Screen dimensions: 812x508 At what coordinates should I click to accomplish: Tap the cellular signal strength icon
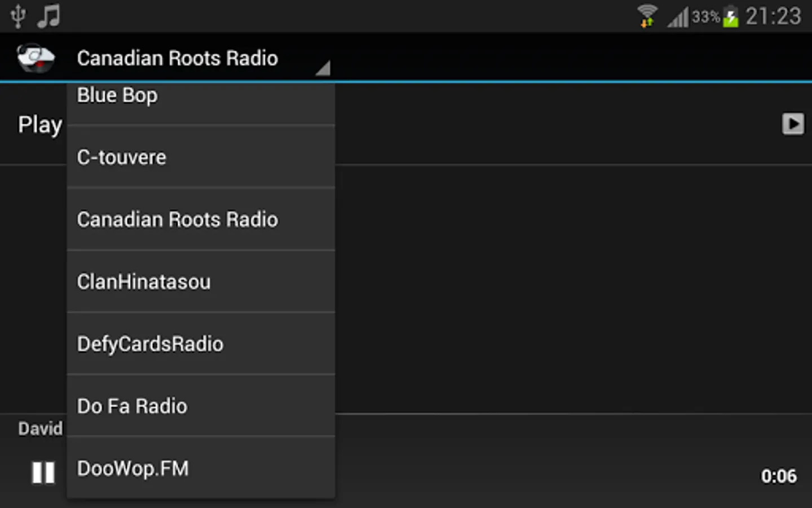tap(678, 17)
